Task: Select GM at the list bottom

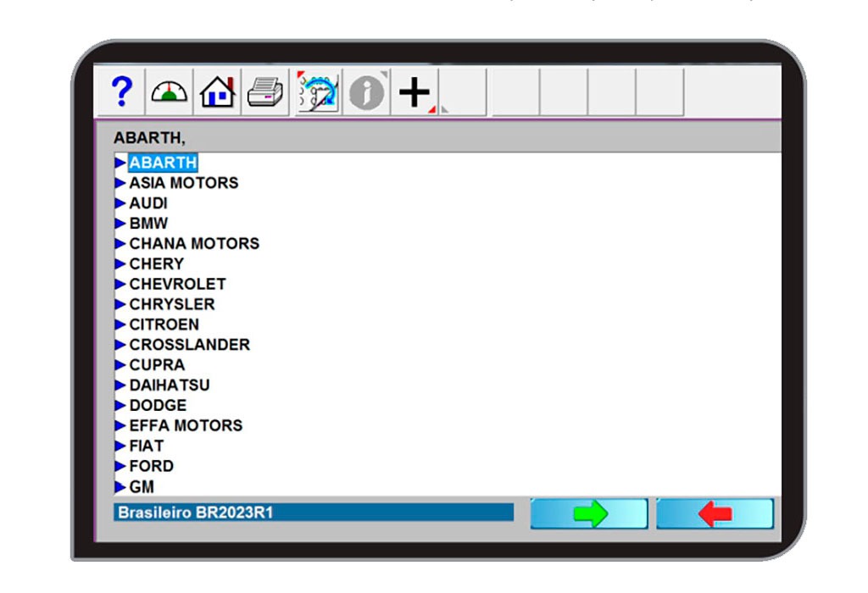Action: coord(142,487)
